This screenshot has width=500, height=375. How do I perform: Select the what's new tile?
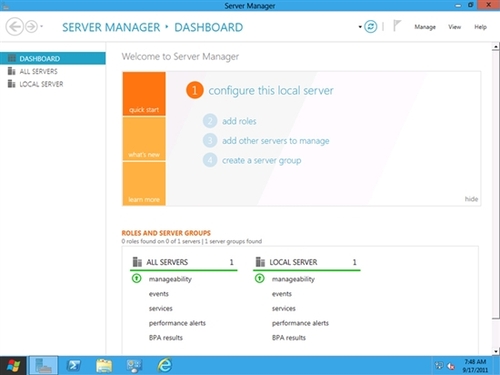[x=144, y=139]
